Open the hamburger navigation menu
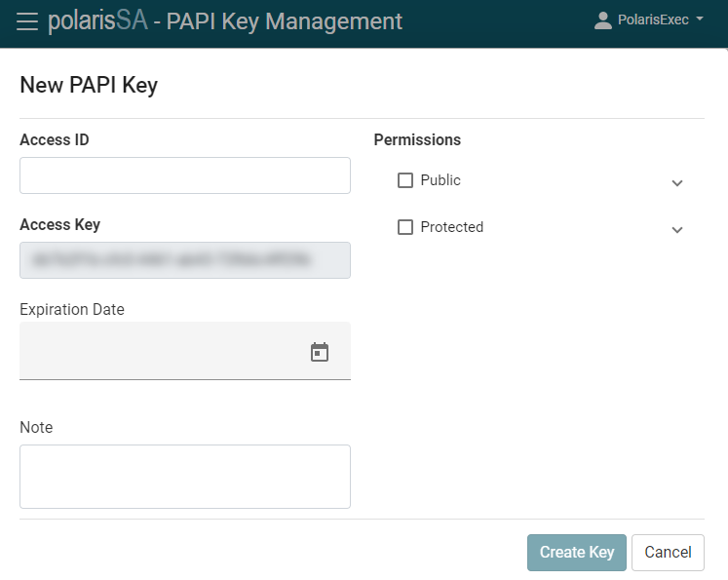This screenshot has width=728, height=580. tap(27, 21)
